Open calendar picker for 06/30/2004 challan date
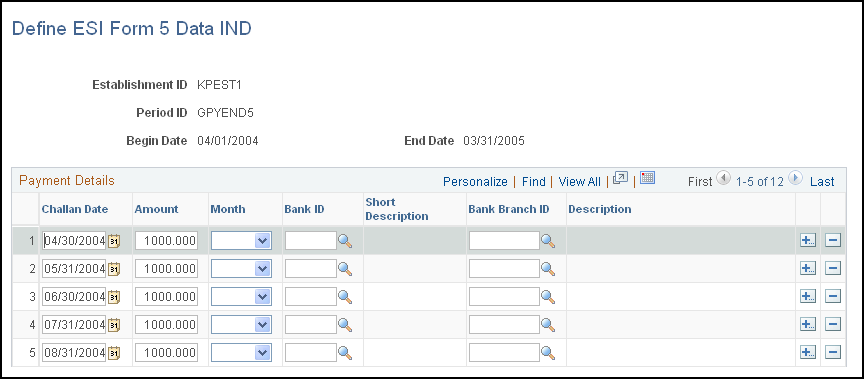 point(114,297)
